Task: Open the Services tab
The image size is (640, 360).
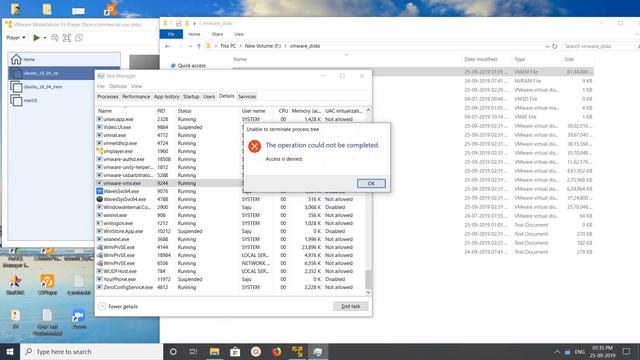Action: (x=247, y=97)
